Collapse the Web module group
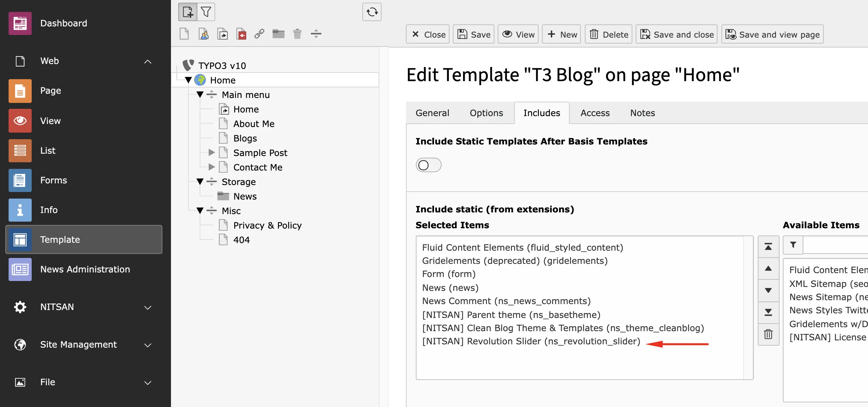 click(148, 61)
